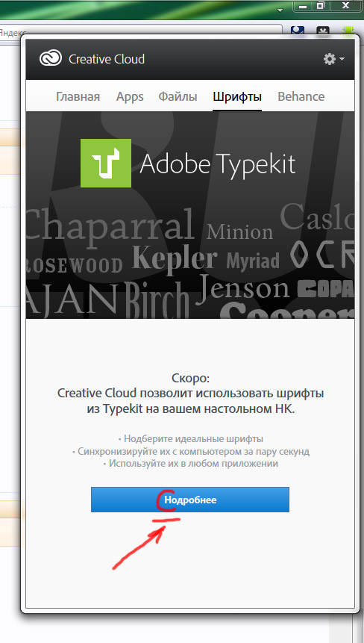Click the 'Синхронизируйте их с компьютером' line
Image resolution: width=364 pixels, height=643 pixels.
(x=191, y=452)
